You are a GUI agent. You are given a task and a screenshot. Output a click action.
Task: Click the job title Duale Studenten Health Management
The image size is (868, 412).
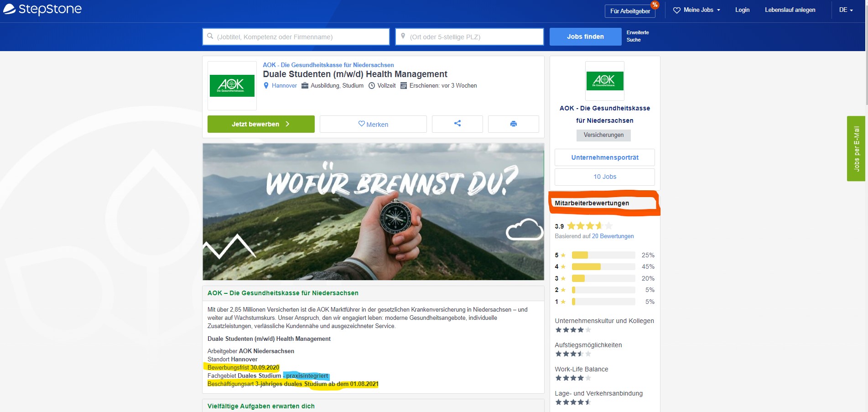click(x=355, y=74)
